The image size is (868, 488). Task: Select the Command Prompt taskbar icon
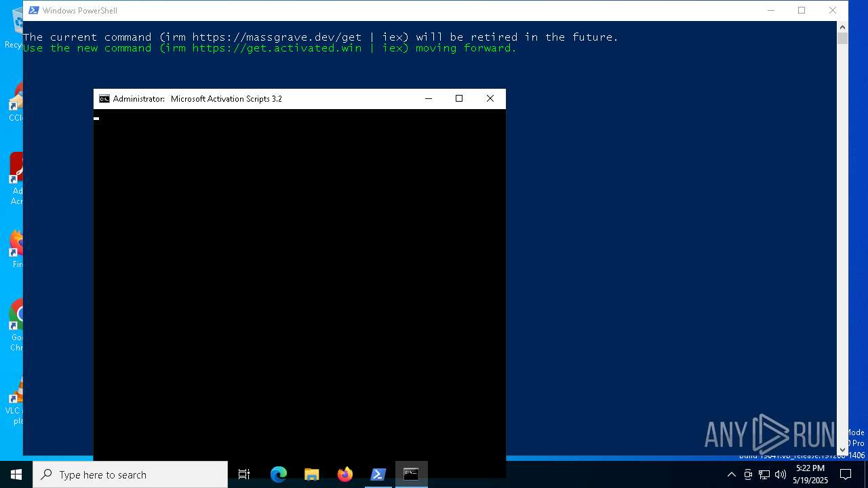tap(411, 474)
